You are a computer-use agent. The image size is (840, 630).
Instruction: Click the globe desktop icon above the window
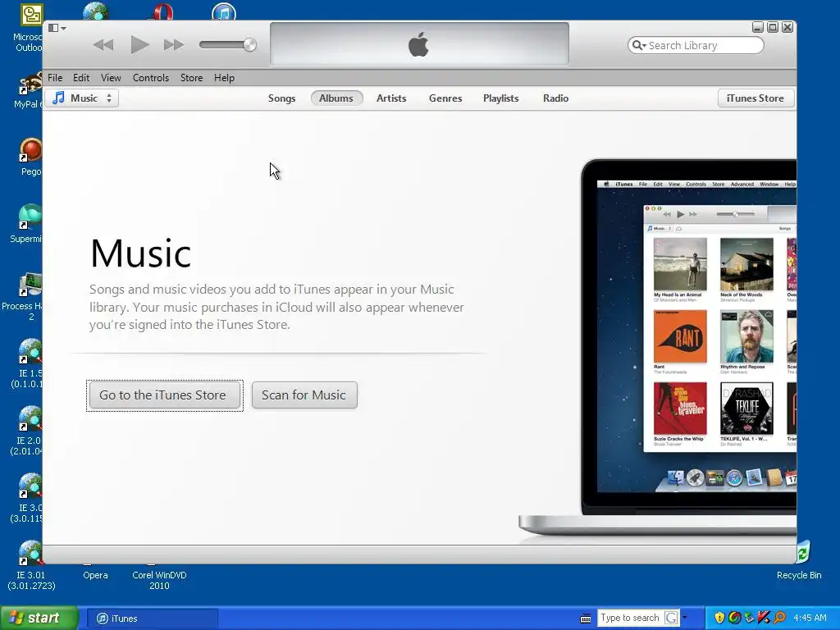96,11
